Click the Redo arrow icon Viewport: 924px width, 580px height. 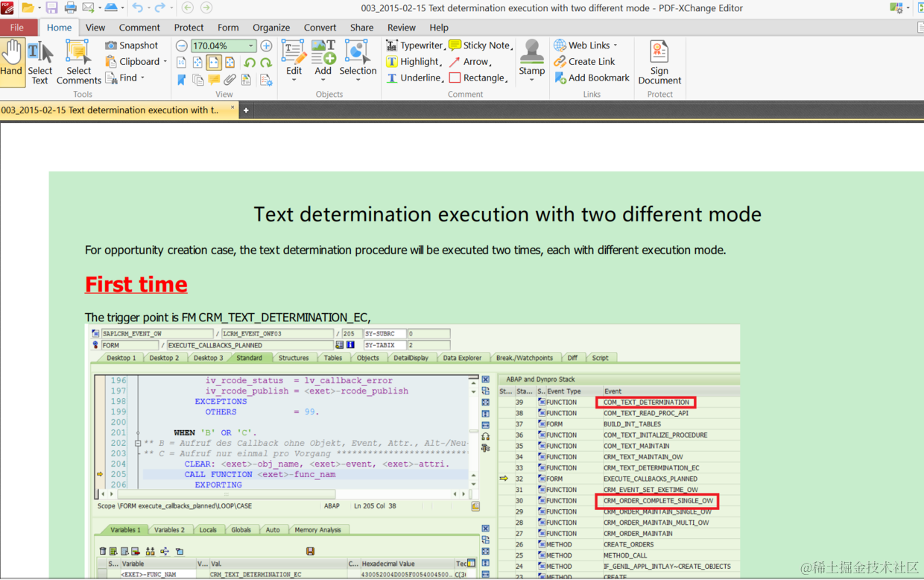pyautogui.click(x=159, y=8)
